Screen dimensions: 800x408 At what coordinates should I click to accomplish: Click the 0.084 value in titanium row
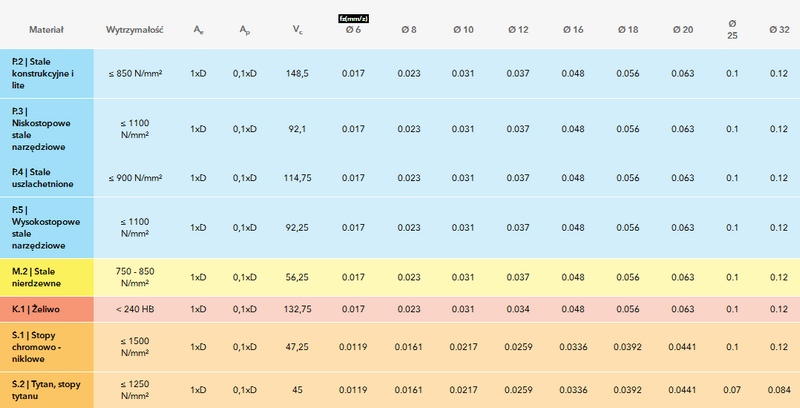[x=777, y=389]
